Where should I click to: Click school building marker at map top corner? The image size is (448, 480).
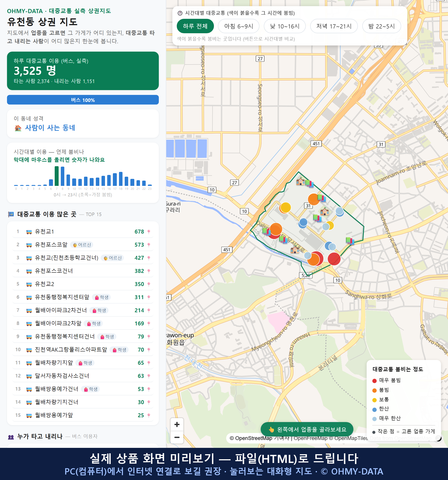(x=300, y=181)
